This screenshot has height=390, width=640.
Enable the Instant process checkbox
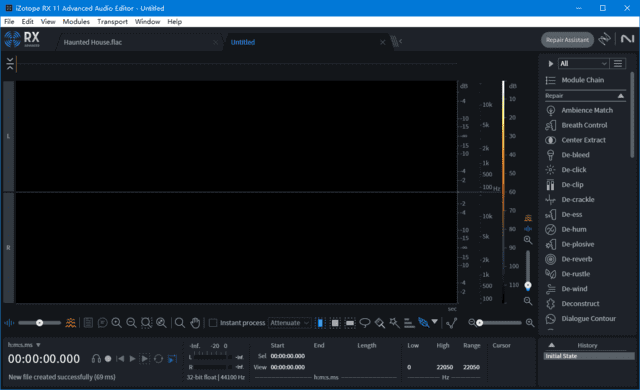(213, 323)
